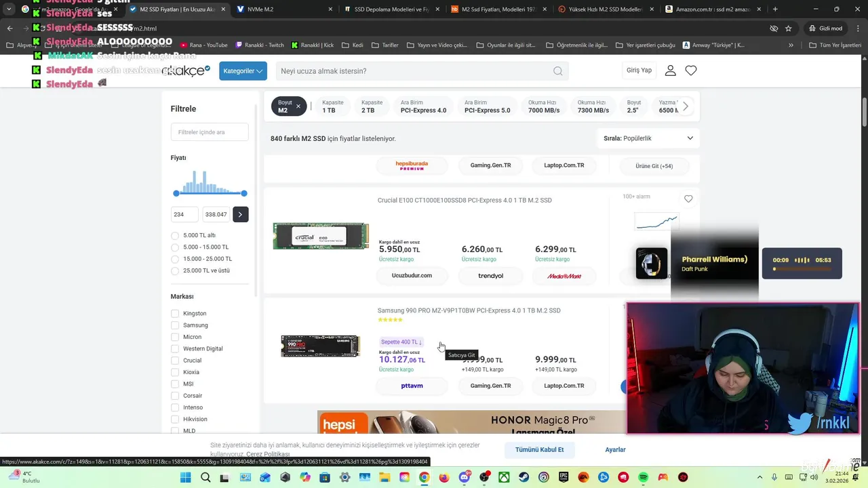Open Samsung 990 PRO product title link
Viewport: 868px width, 488px height.
pyautogui.click(x=469, y=310)
